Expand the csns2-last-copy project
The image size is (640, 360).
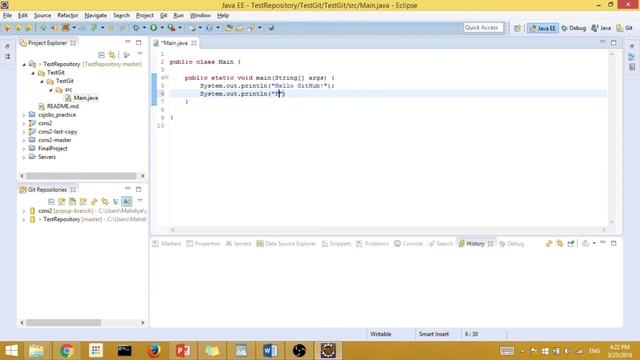(x=24, y=132)
